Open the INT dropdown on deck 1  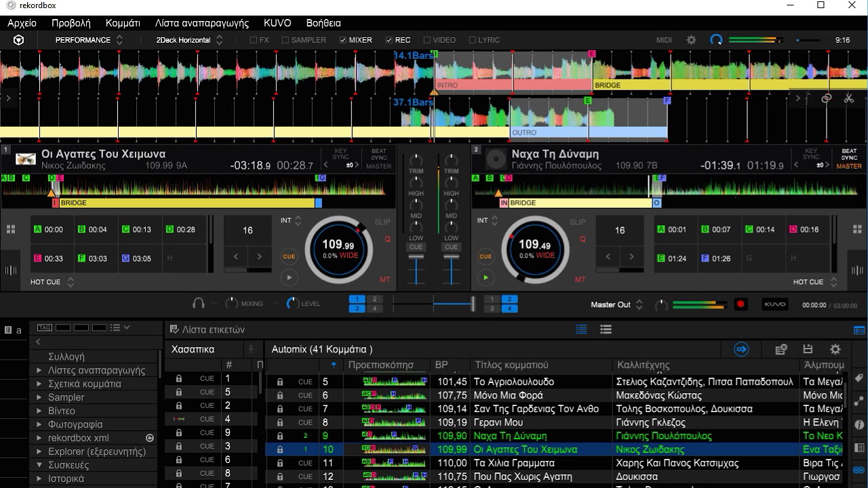point(292,221)
